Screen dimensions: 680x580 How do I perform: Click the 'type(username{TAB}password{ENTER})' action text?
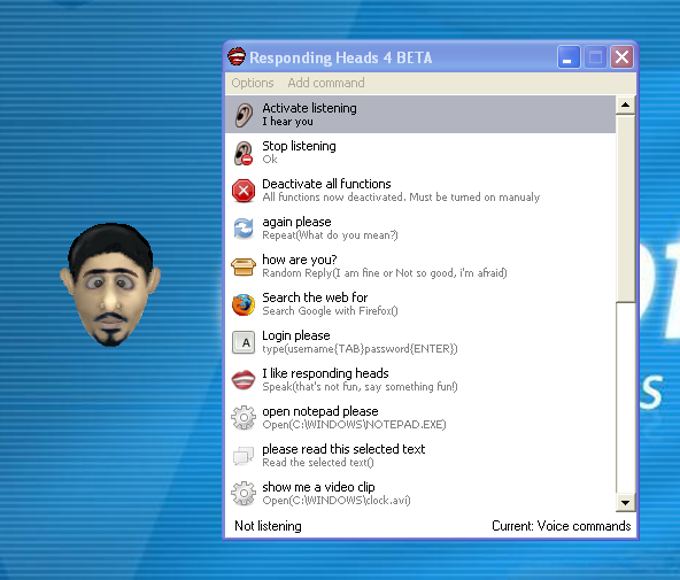(x=360, y=349)
